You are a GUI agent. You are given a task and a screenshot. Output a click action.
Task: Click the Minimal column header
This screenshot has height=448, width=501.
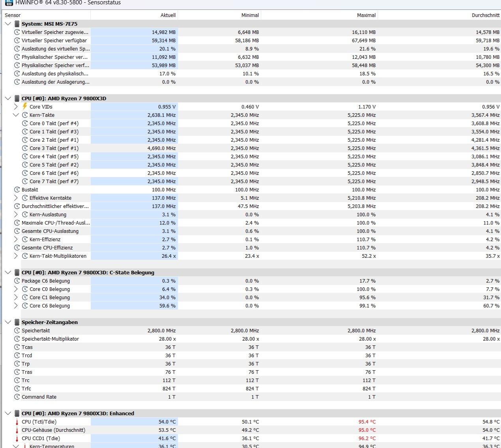(219, 15)
